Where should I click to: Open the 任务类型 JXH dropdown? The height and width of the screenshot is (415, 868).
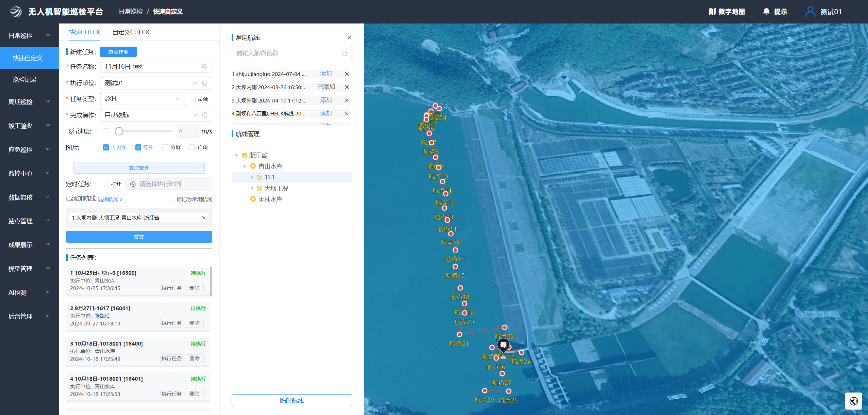(143, 99)
